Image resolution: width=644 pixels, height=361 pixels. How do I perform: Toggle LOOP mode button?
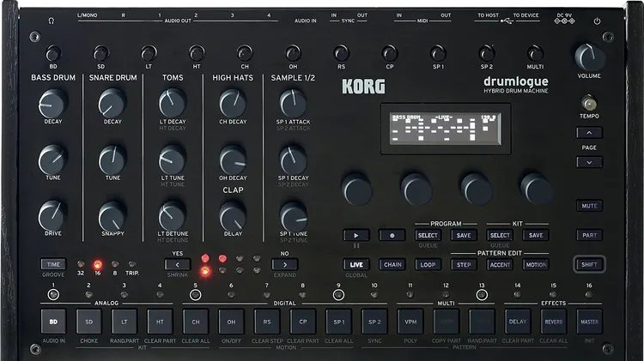428,265
